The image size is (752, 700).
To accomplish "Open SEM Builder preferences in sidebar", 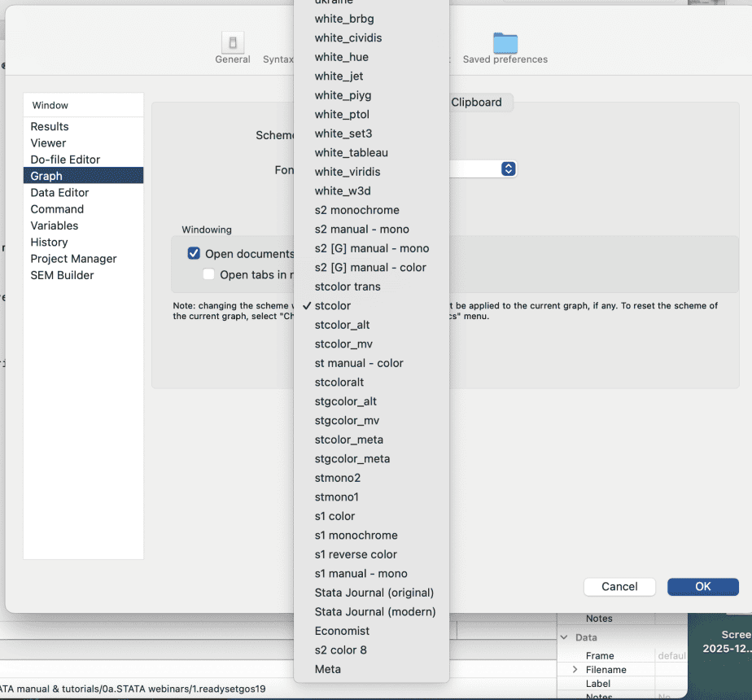I will coord(62,275).
